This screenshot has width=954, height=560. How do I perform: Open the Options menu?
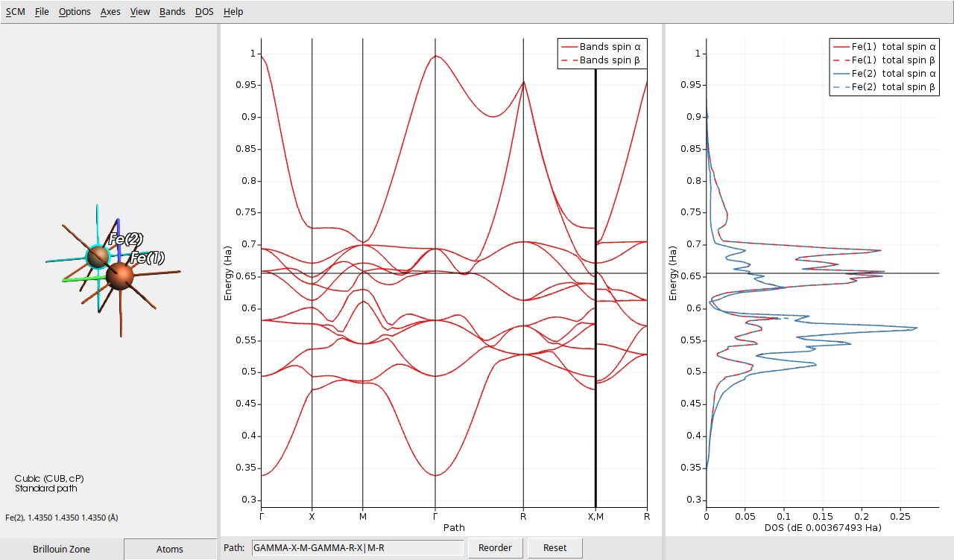click(x=74, y=11)
